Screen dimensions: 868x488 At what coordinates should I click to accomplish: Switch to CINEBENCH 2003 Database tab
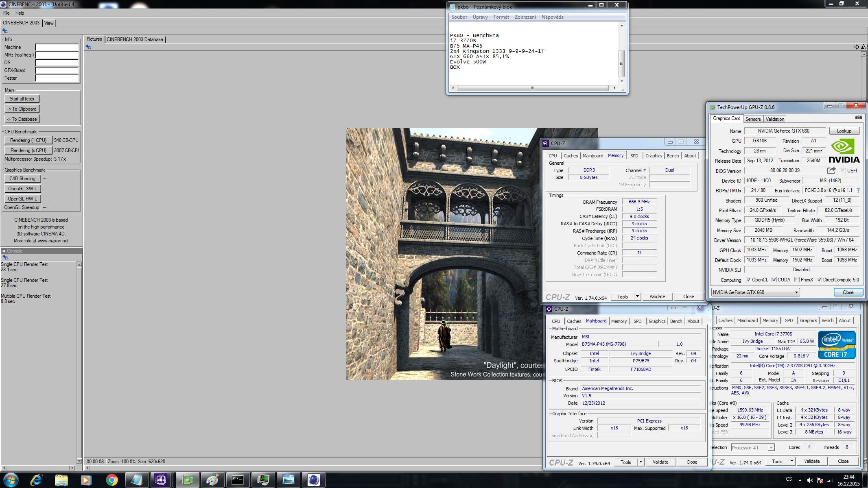135,39
